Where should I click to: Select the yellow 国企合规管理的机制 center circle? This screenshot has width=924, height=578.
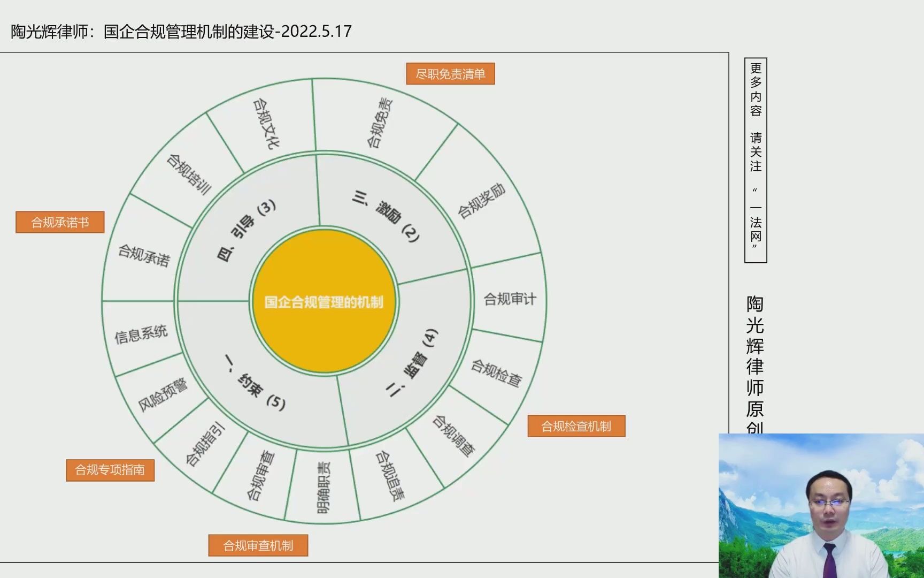click(324, 302)
